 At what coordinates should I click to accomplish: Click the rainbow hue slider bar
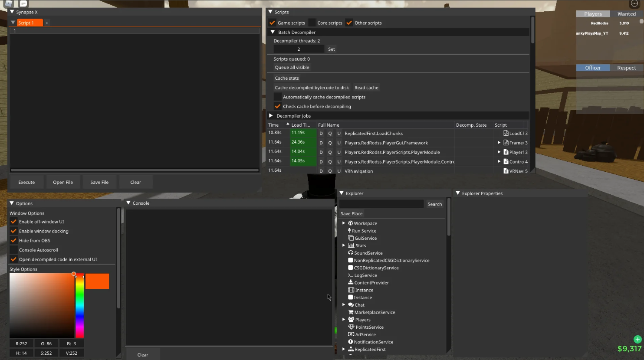[x=80, y=306]
